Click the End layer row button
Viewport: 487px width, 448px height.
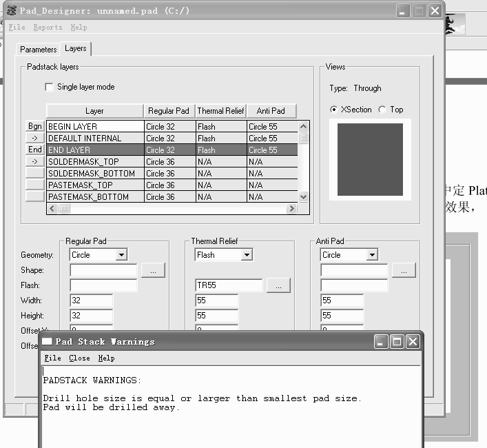pyautogui.click(x=35, y=150)
